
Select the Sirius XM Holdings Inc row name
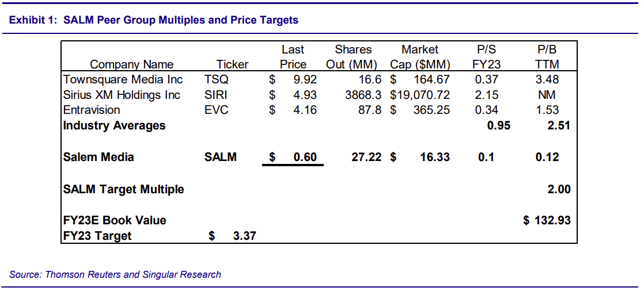pos(122,95)
